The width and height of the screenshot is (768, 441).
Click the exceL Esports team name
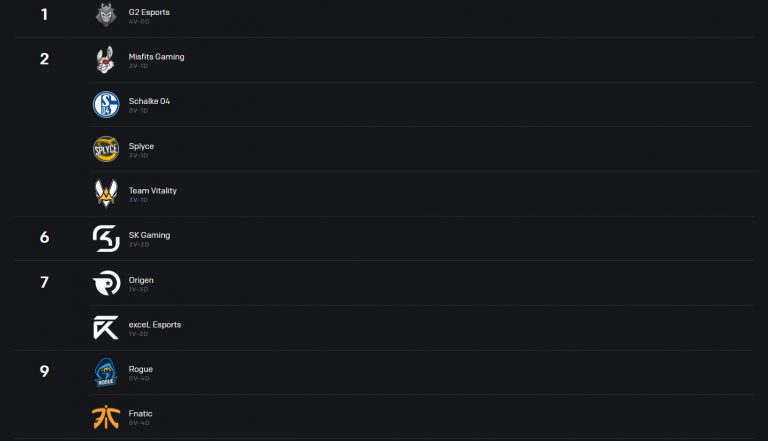click(x=155, y=324)
